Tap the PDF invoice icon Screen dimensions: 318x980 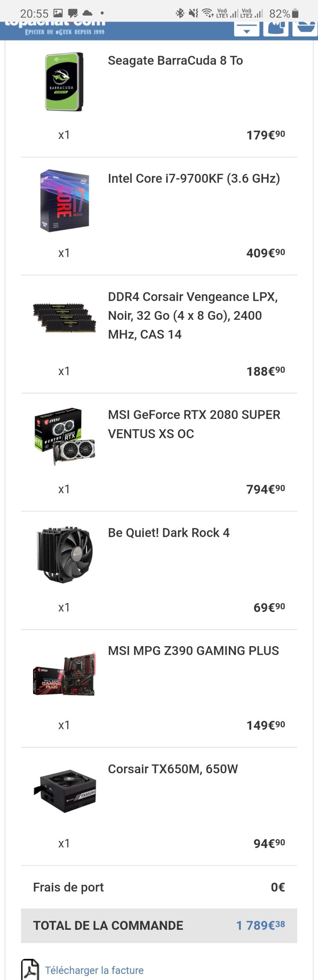30,969
